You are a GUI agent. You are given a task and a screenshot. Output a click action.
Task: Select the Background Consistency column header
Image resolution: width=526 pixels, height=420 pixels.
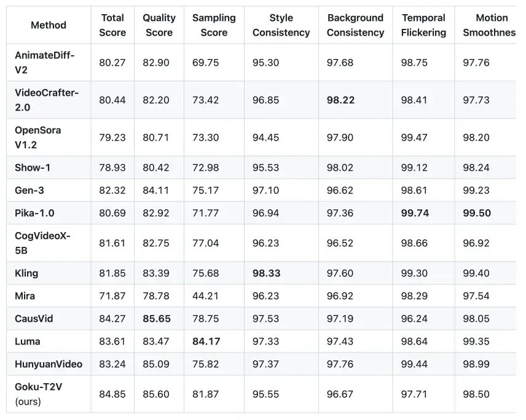[x=355, y=25]
